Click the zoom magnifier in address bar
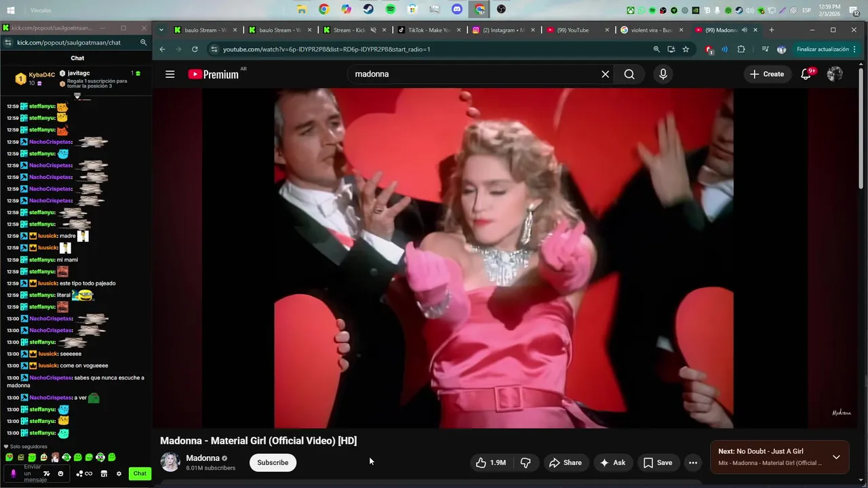The width and height of the screenshot is (868, 488). [x=656, y=49]
